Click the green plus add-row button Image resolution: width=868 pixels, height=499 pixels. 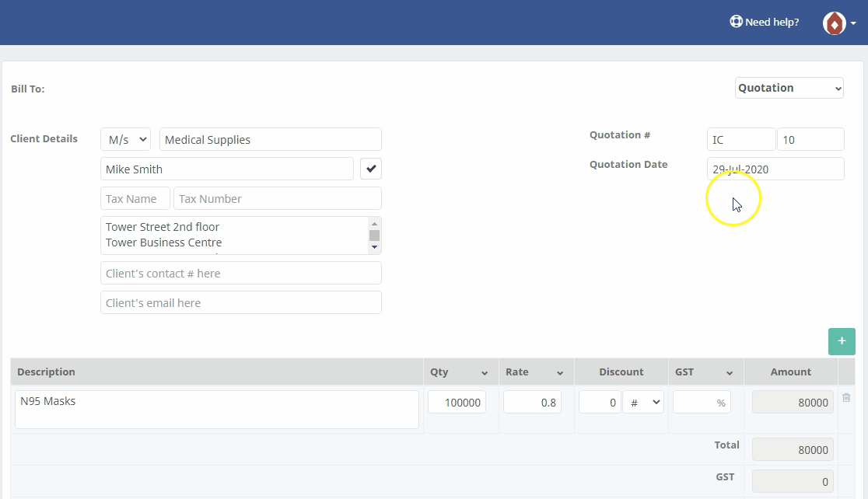pyautogui.click(x=842, y=341)
